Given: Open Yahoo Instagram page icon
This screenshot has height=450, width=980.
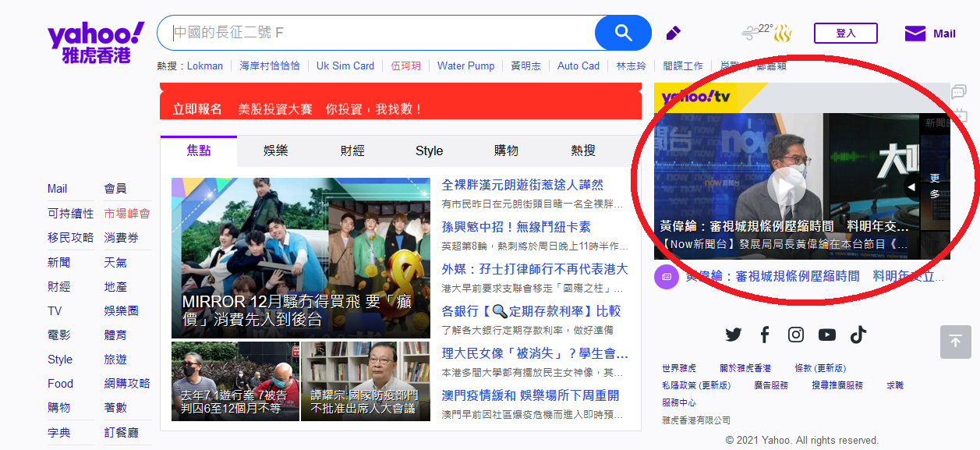Looking at the screenshot, I should pos(796,335).
